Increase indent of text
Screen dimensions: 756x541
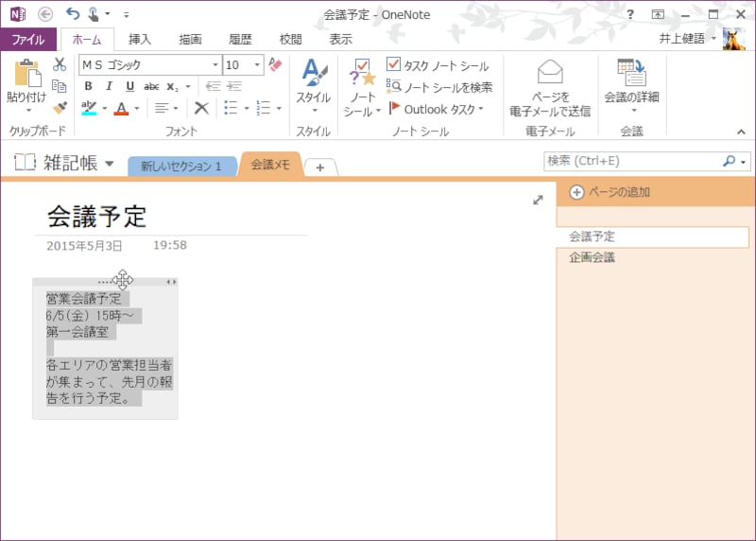(x=234, y=86)
